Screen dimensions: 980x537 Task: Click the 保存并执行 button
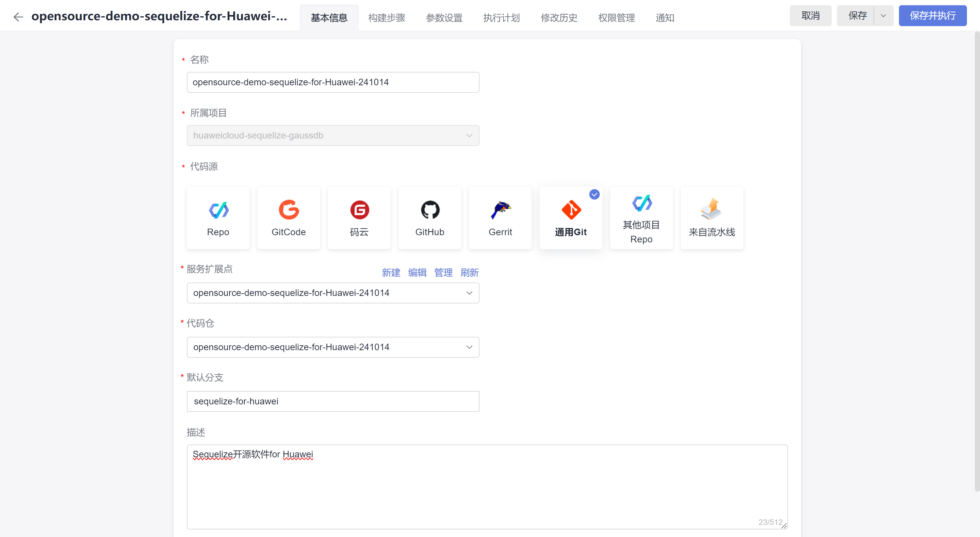coord(932,16)
